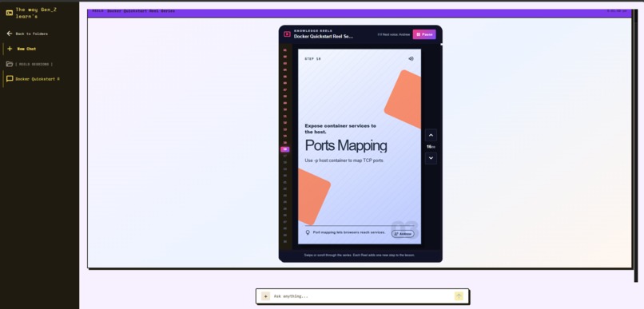Open the Andrew voice selector on slide

403,234
